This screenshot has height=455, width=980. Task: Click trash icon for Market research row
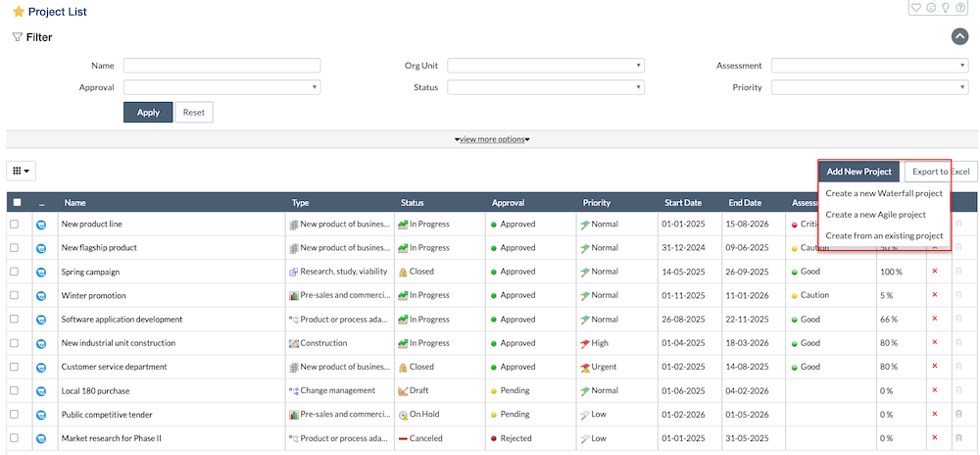pos(958,438)
